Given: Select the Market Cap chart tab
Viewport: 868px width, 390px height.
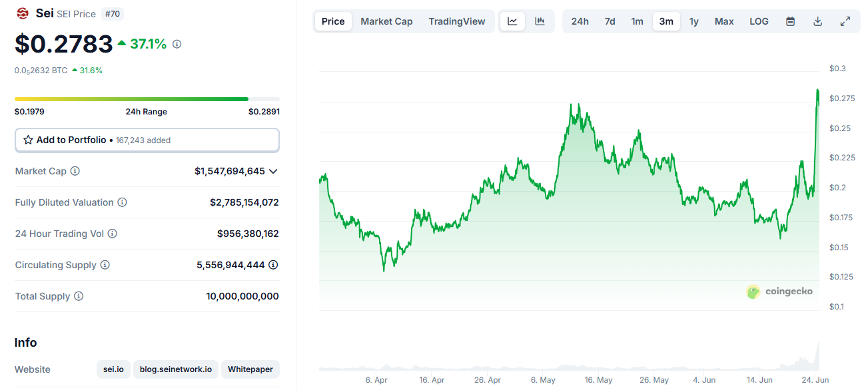Looking at the screenshot, I should [386, 21].
